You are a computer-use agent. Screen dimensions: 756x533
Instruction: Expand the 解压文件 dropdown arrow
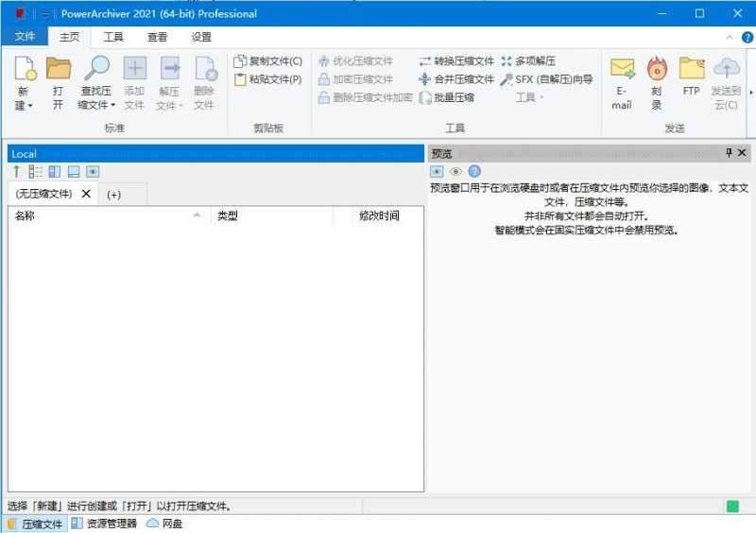click(x=181, y=106)
